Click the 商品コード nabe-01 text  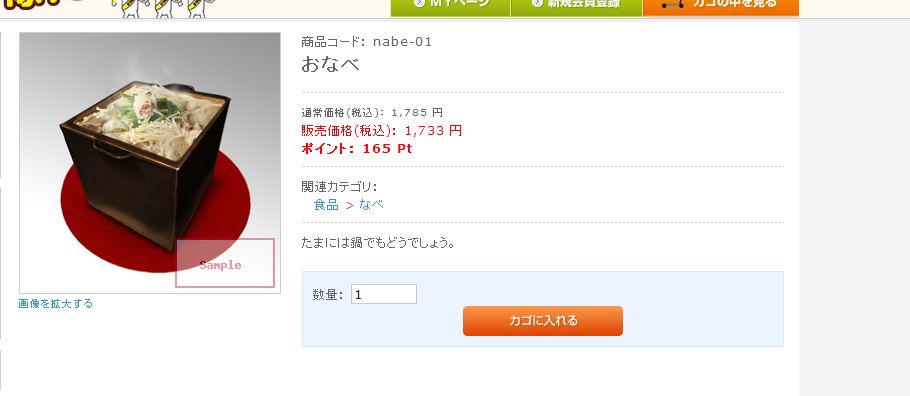(367, 42)
